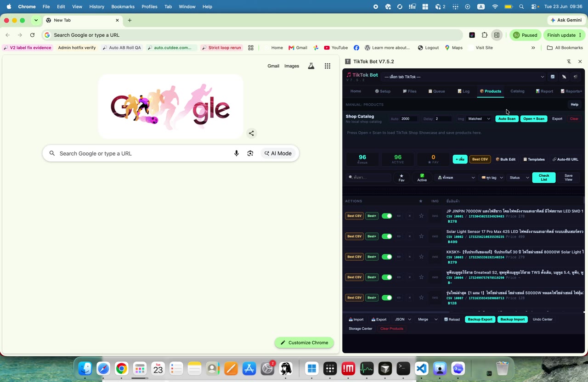The image size is (588, 382).
Task: Toggle the Active filter checkbox
Action: pos(422,177)
